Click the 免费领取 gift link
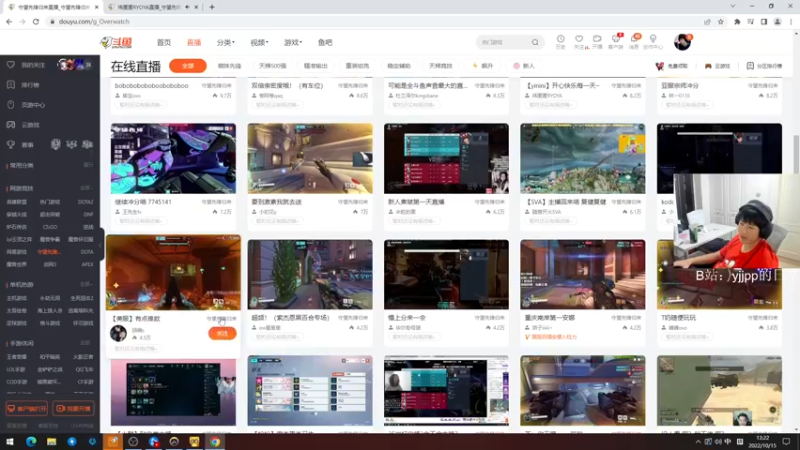 (672, 66)
